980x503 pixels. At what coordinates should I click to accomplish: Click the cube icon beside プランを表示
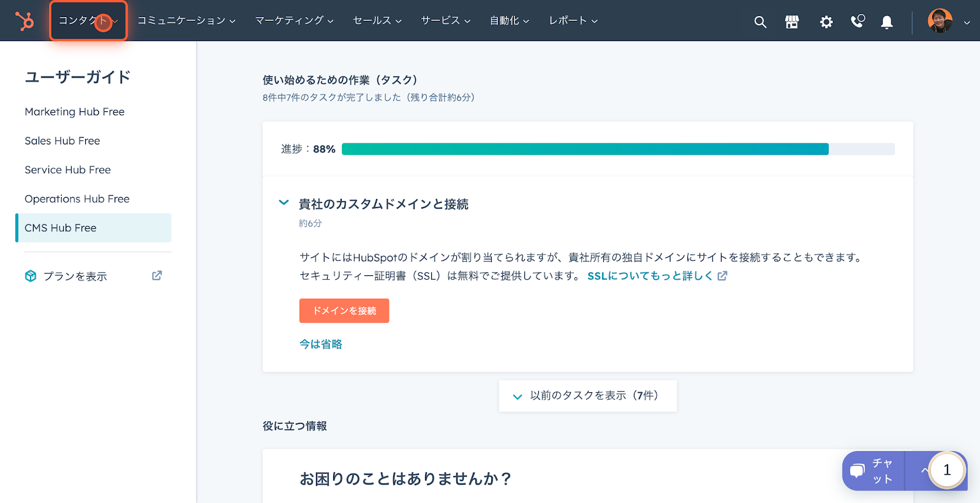[x=31, y=276]
